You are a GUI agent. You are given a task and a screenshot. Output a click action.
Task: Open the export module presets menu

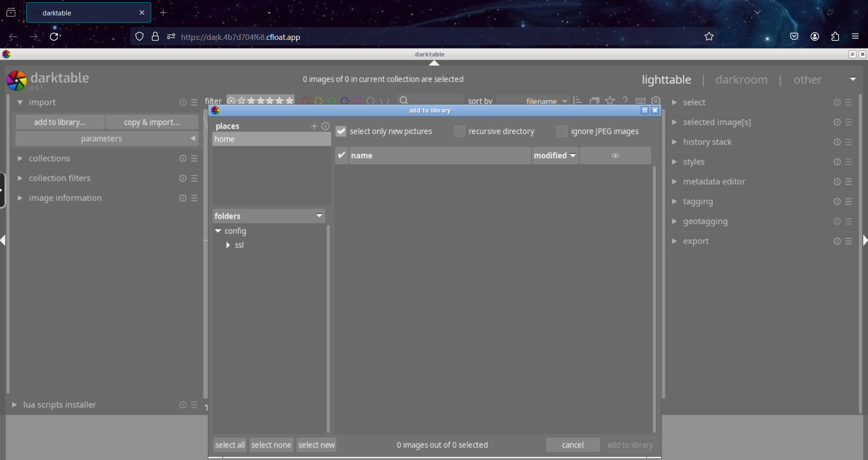[x=849, y=241]
